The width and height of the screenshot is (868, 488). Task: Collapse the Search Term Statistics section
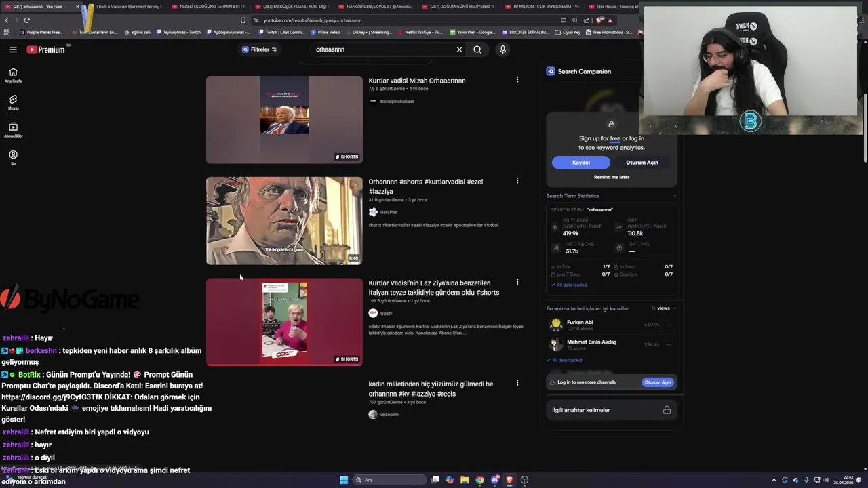click(x=675, y=196)
